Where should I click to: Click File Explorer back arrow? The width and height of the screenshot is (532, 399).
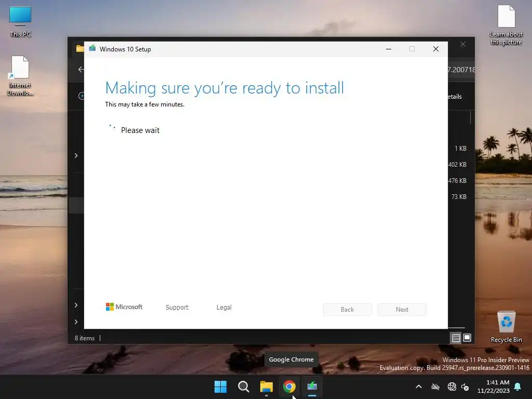[81, 70]
